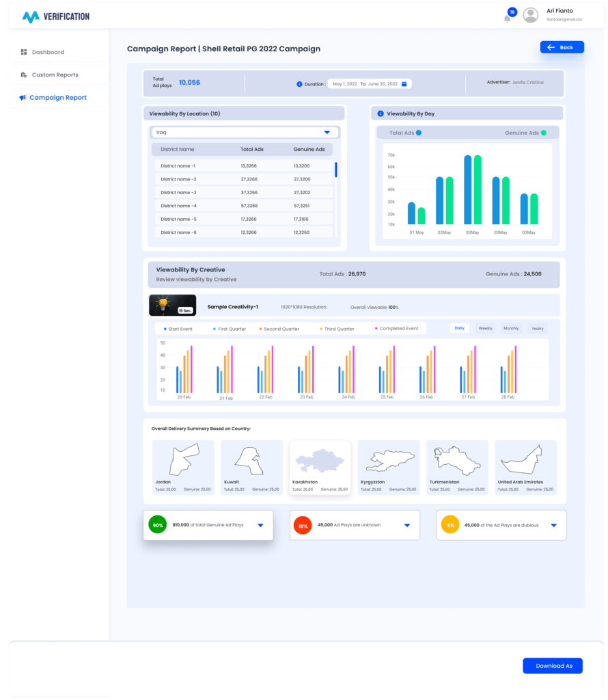Screen dimensions: 608x700
Task: Click the Verification logo
Action: point(55,16)
